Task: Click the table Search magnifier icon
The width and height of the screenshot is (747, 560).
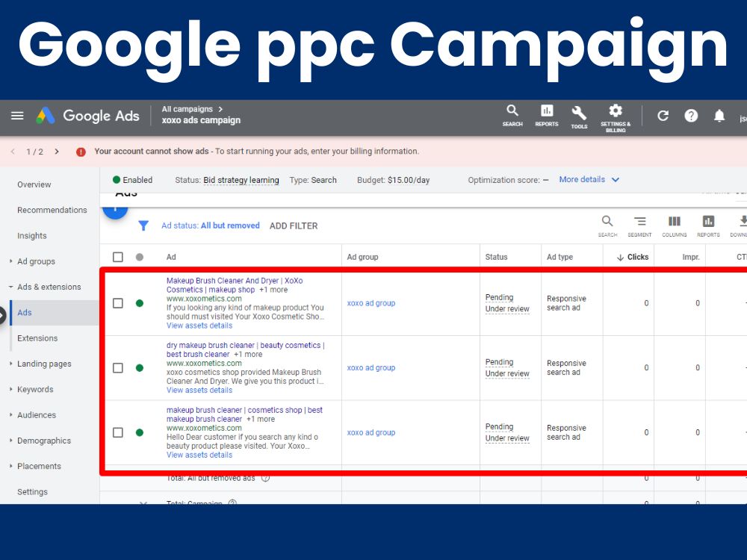Action: click(607, 225)
